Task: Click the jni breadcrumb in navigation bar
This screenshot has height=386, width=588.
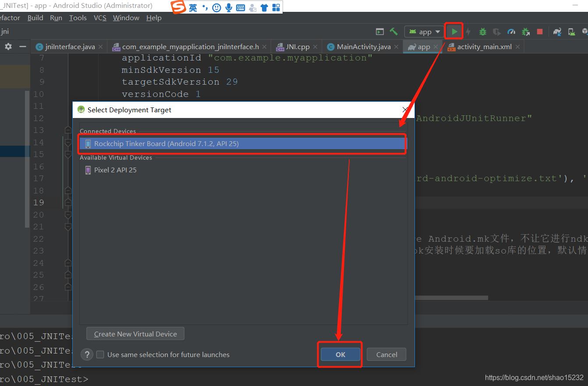Action: (x=5, y=32)
